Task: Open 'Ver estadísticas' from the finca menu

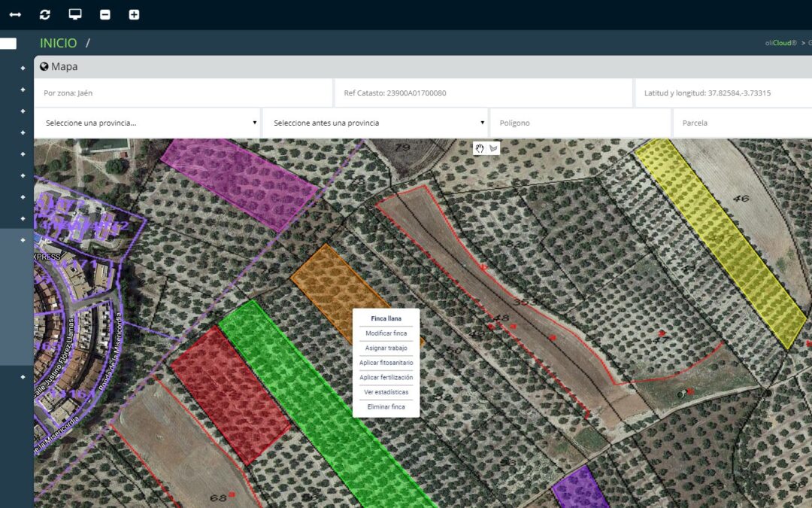Action: click(386, 392)
